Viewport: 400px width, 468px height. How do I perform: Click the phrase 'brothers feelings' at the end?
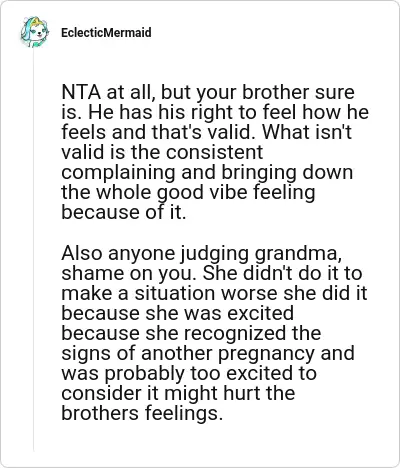click(x=142, y=414)
